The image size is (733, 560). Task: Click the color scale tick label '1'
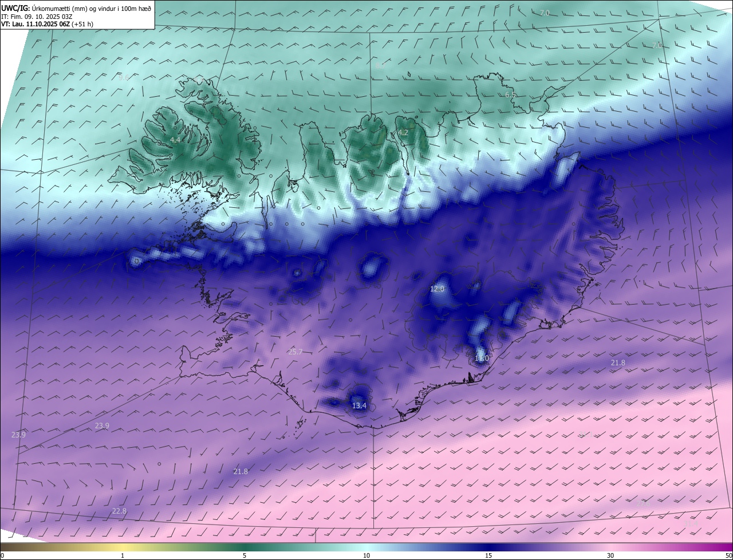123,555
